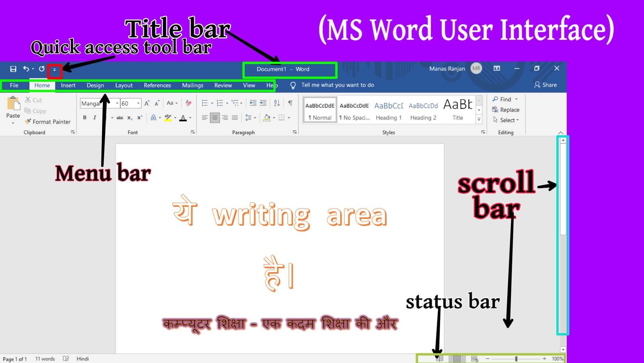The image size is (644, 363).
Task: Switch to the Insert tab
Action: pyautogui.click(x=68, y=85)
